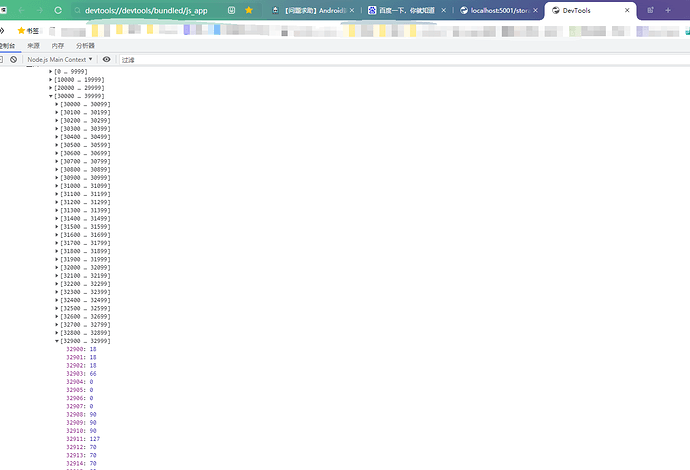Select array entry 32912: 70
The image size is (690, 470).
(81, 447)
